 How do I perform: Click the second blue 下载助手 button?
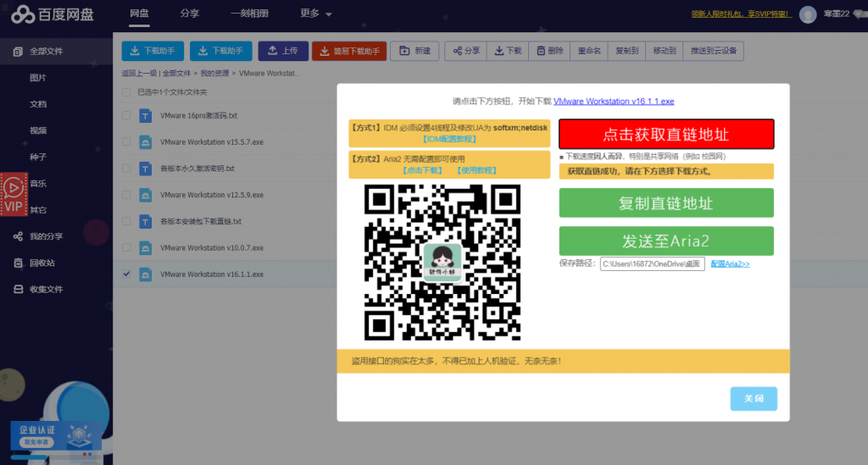pyautogui.click(x=221, y=51)
